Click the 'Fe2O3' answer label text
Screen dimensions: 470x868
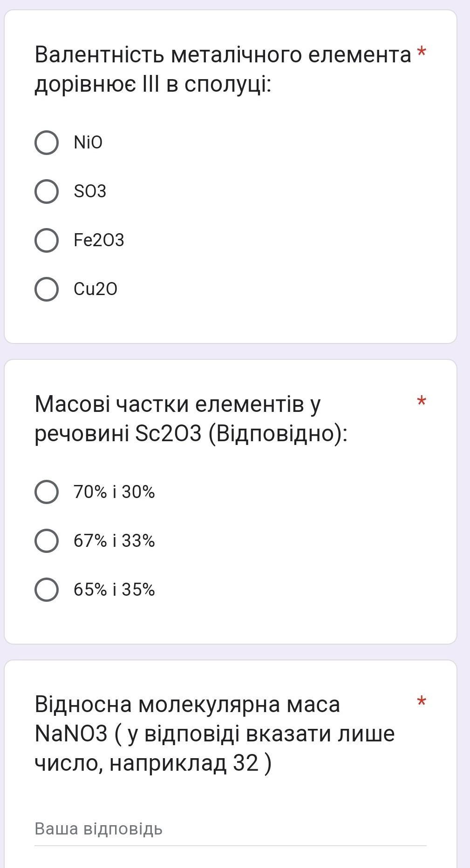pyautogui.click(x=99, y=240)
